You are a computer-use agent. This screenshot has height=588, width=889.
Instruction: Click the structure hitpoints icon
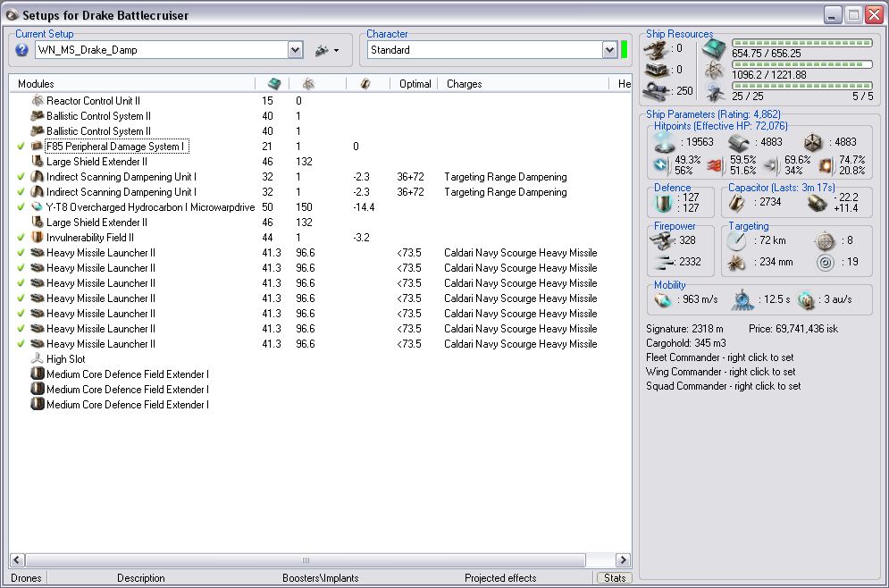(814, 142)
